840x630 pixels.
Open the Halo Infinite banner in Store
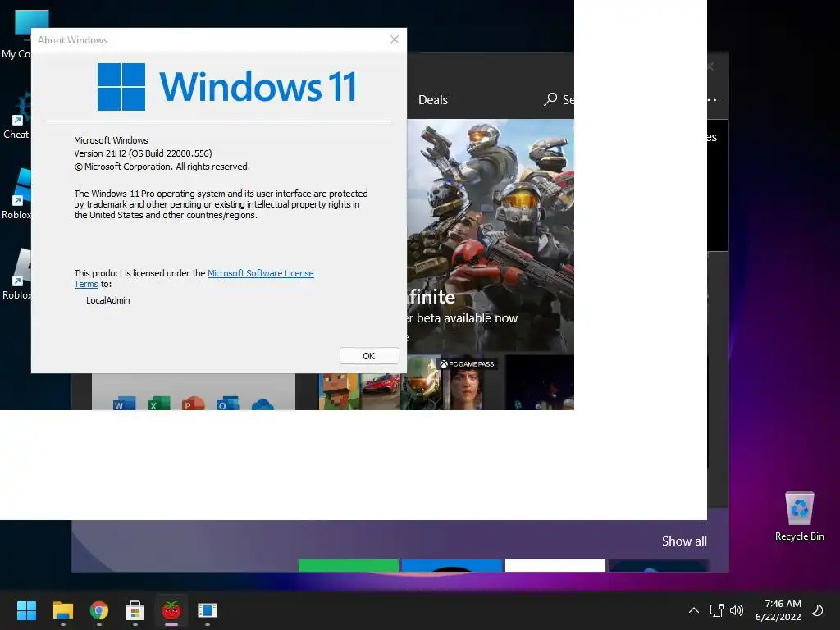click(x=491, y=235)
